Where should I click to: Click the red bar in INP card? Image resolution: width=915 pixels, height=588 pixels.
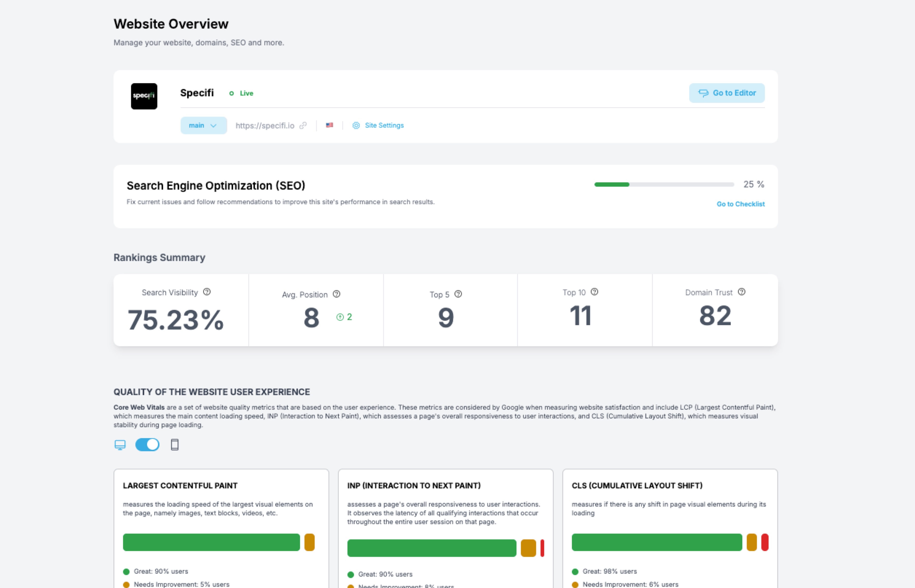[542, 548]
